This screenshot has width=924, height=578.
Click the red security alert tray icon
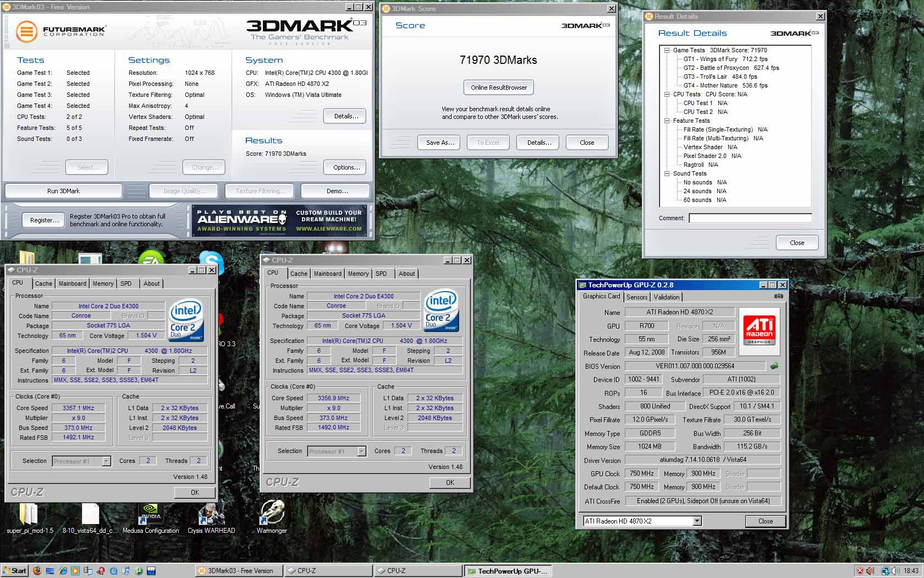tap(860, 571)
